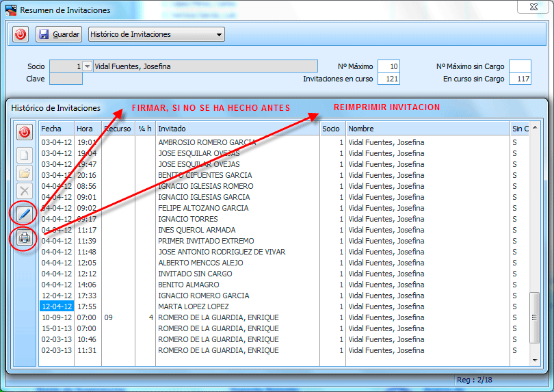The height and width of the screenshot is (392, 554).
Task: Click the delete X icon in sidebar
Action: (25, 191)
